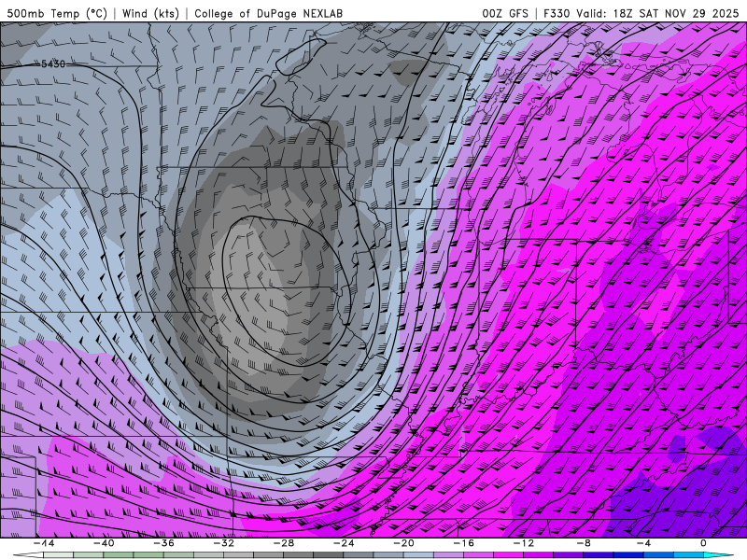Click the -32 legend tick label
Image resolution: width=747 pixels, height=560 pixels.
pos(223,543)
